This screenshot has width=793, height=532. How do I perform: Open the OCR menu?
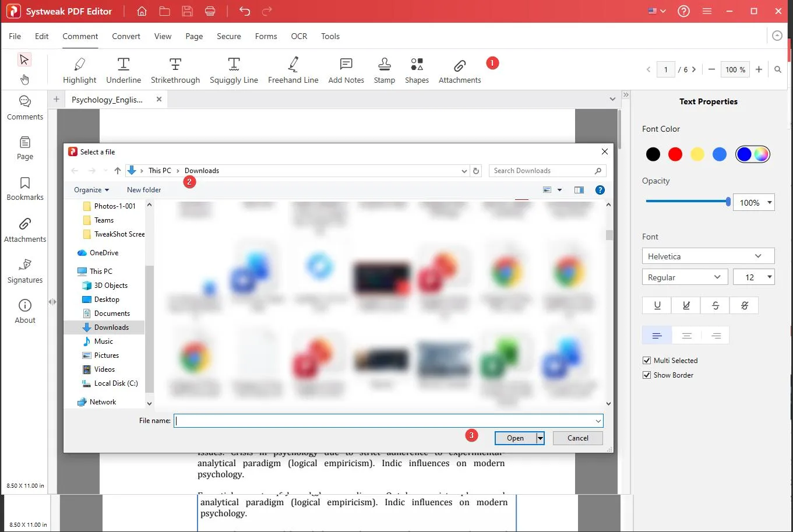(x=299, y=36)
